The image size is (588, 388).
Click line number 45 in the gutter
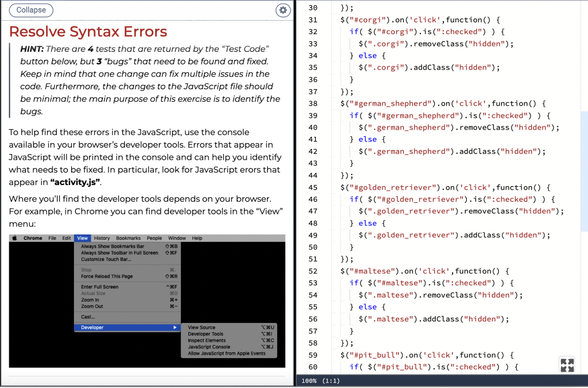point(313,187)
